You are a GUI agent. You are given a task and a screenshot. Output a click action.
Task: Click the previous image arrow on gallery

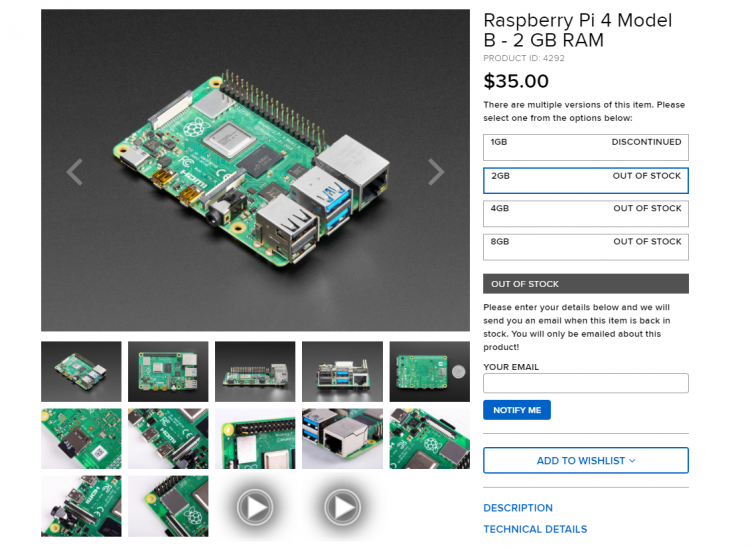(x=74, y=172)
